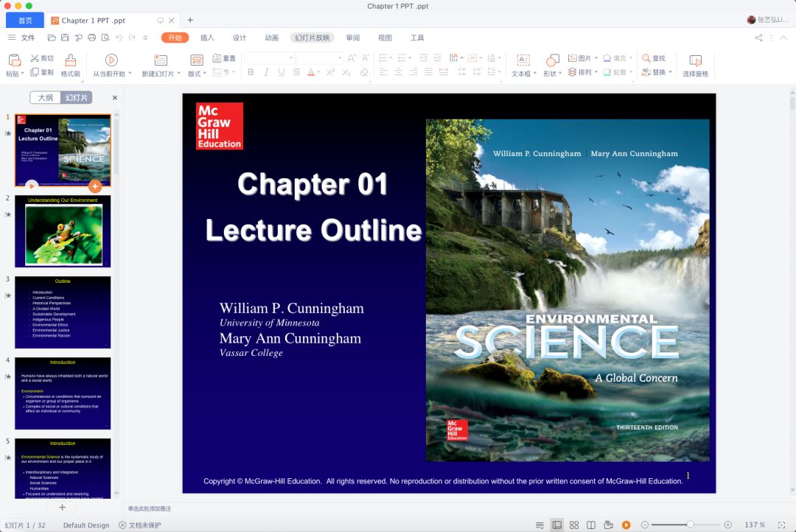This screenshot has width=796, height=532.
Task: Click the shapes 形状 icon
Action: coord(552,60)
